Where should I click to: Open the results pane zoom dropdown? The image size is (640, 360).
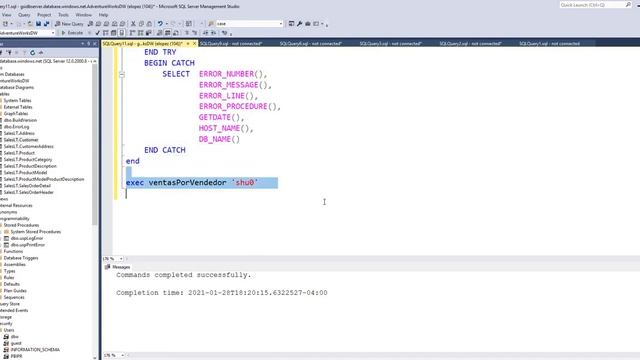point(122,356)
